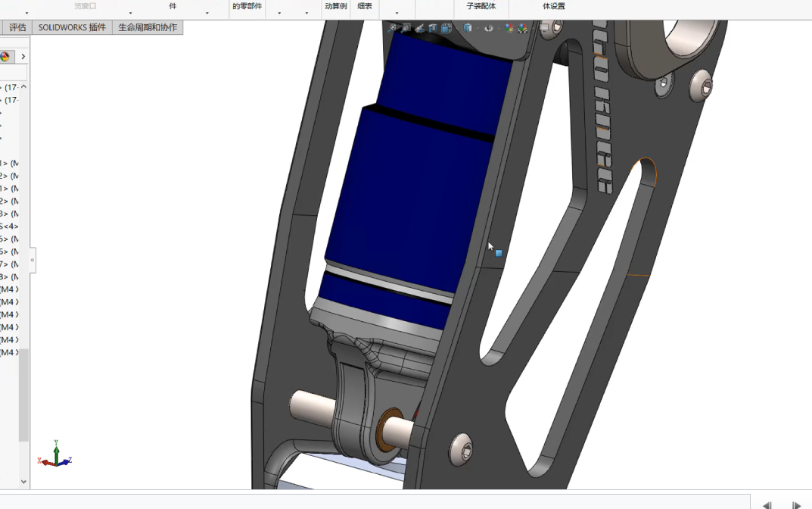Open the 生命周期和协作 tab
This screenshot has width=812, height=509.
pos(148,27)
